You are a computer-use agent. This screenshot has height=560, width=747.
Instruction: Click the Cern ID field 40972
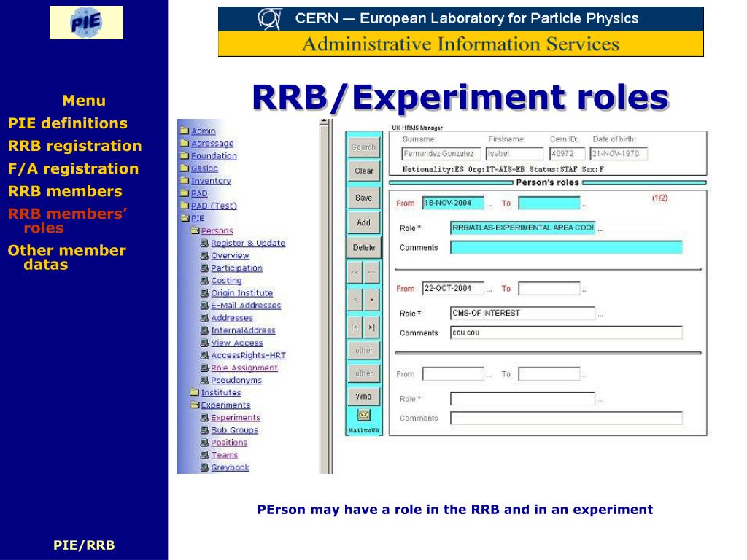click(567, 154)
